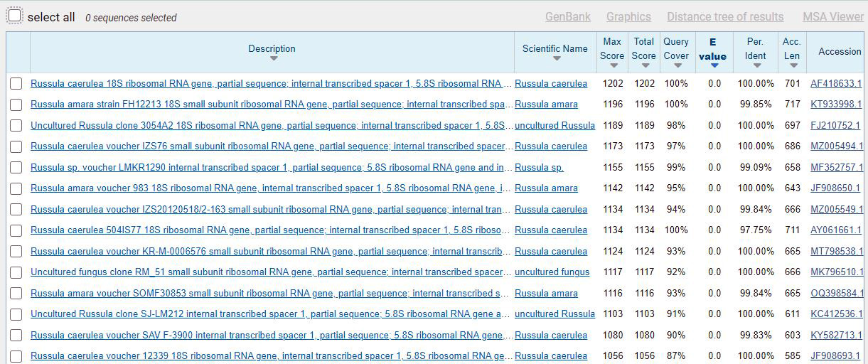This screenshot has width=868, height=364.
Task: Click the uncultured fungus scientific name link
Action: [x=552, y=272]
